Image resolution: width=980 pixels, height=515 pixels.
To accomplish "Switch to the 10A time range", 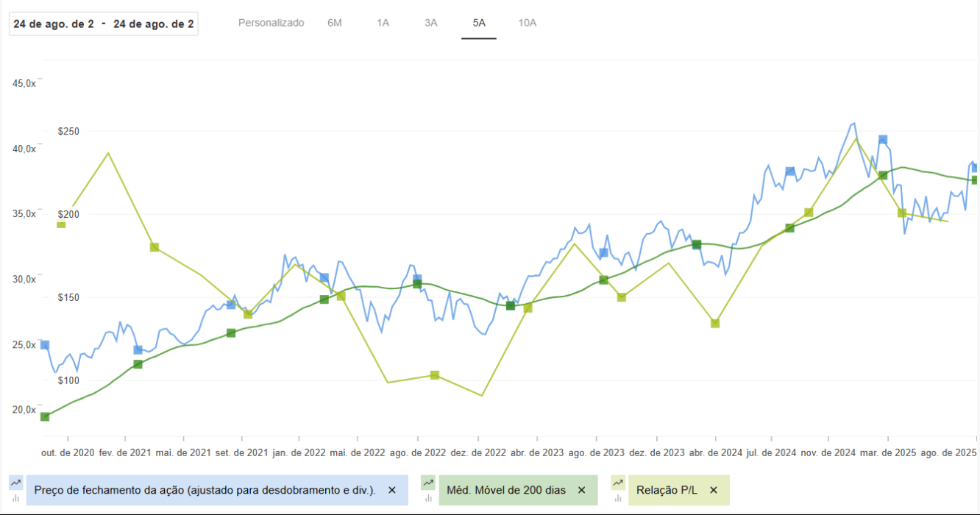I will click(x=528, y=23).
